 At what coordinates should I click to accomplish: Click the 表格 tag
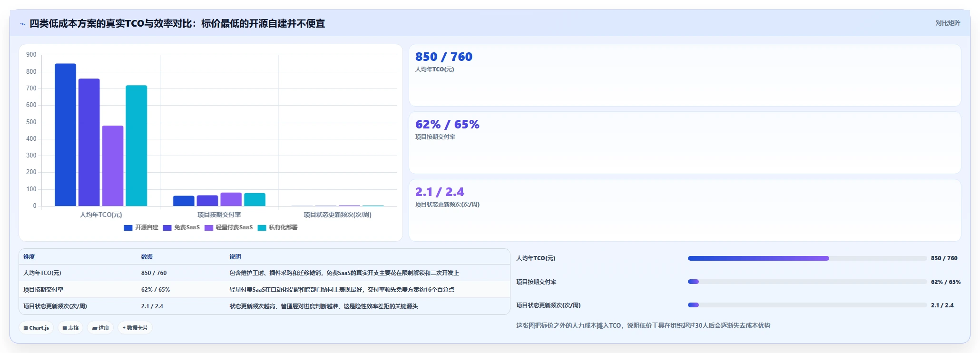pyautogui.click(x=70, y=328)
